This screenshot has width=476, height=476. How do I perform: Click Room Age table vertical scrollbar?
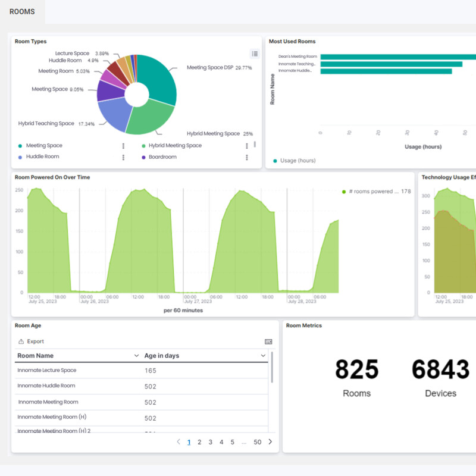(272, 367)
